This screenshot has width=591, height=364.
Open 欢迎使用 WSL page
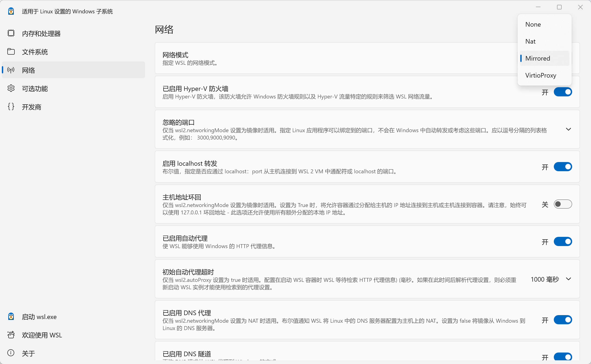[73, 335]
